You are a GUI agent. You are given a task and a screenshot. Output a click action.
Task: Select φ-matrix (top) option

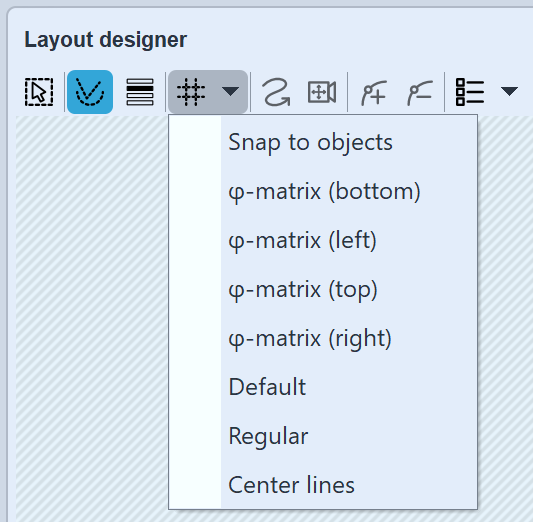tap(323, 289)
